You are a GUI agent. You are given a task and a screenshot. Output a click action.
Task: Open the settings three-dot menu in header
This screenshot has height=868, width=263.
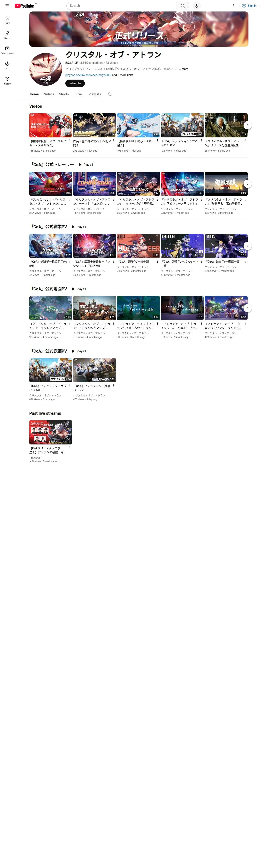234,6
